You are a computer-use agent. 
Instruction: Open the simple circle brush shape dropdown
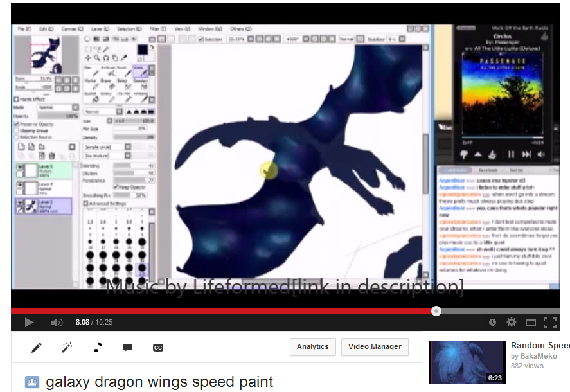click(107, 147)
